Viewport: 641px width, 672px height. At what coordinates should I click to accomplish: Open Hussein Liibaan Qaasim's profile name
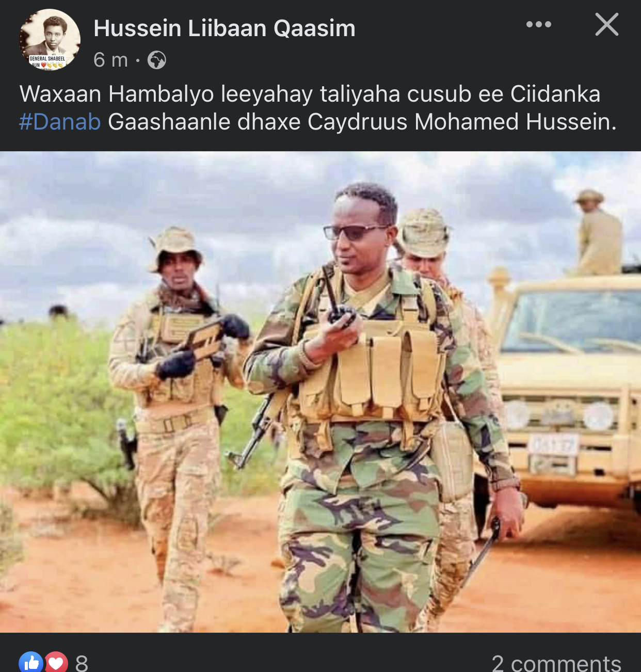pyautogui.click(x=225, y=28)
